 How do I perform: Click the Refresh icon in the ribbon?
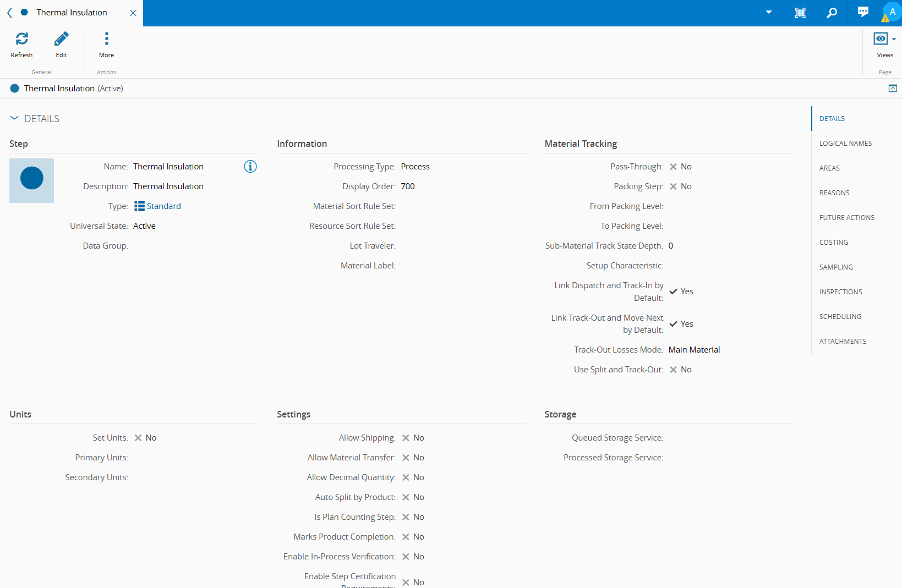point(21,39)
